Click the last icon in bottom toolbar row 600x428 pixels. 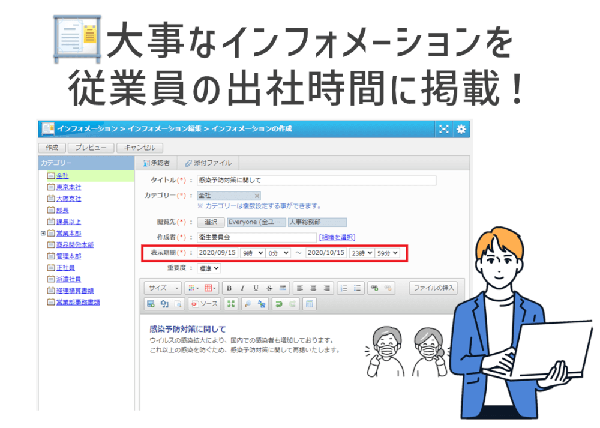(309, 304)
